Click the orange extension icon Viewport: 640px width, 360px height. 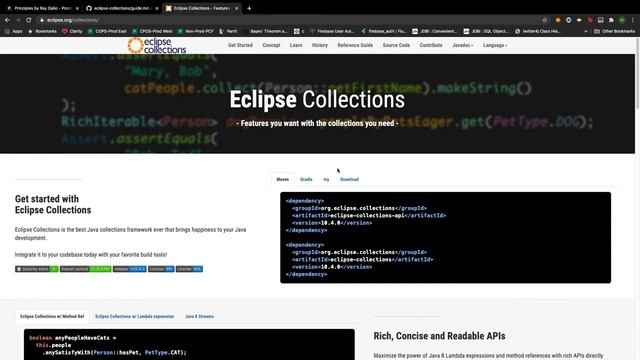[x=558, y=20]
